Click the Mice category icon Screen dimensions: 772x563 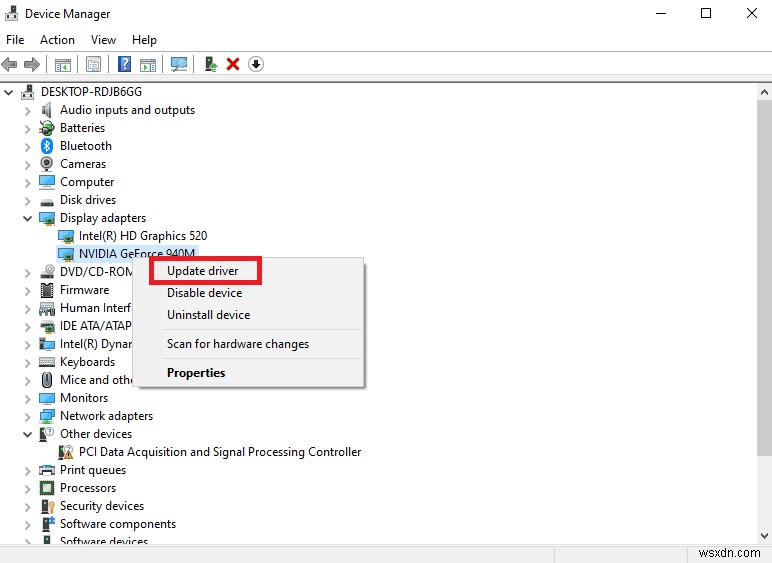47,380
